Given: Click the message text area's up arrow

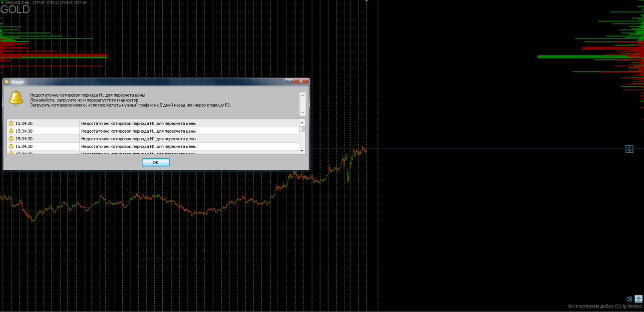Looking at the screenshot, I should click(x=302, y=95).
